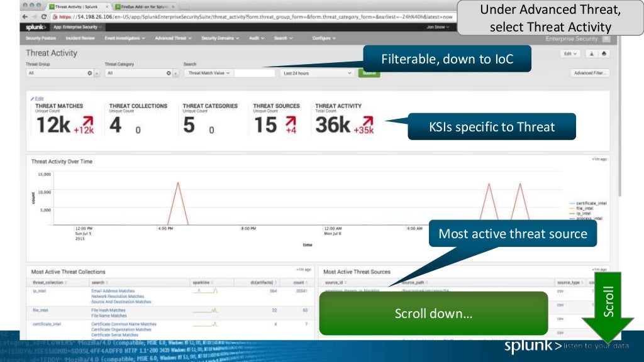The height and width of the screenshot is (362, 644).
Task: Open the dashboard Edit dropdown
Action: tap(570, 54)
